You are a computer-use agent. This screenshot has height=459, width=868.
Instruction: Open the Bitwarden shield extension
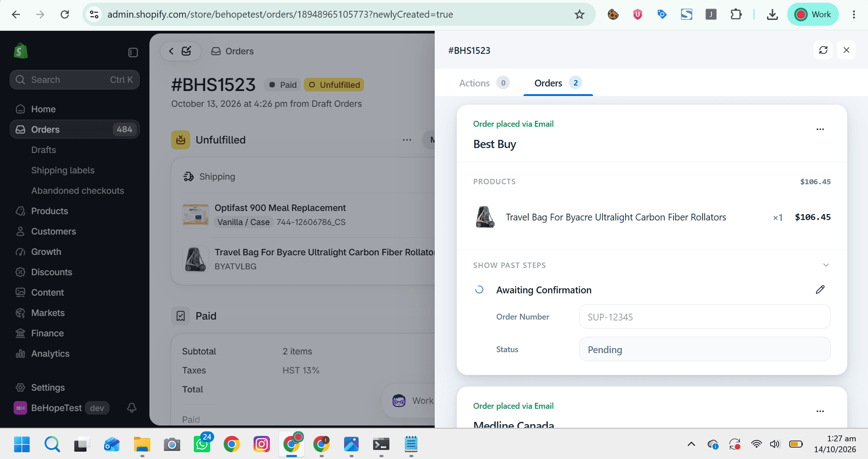coord(638,14)
